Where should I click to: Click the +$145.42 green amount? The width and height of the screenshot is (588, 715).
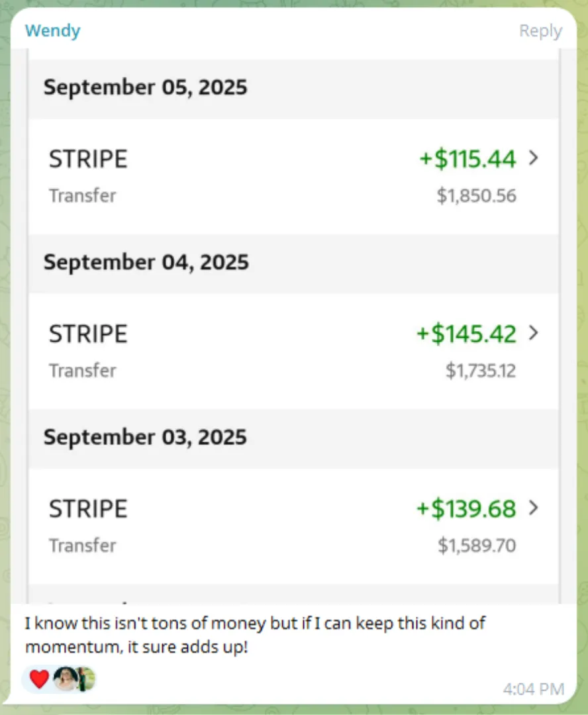[466, 334]
